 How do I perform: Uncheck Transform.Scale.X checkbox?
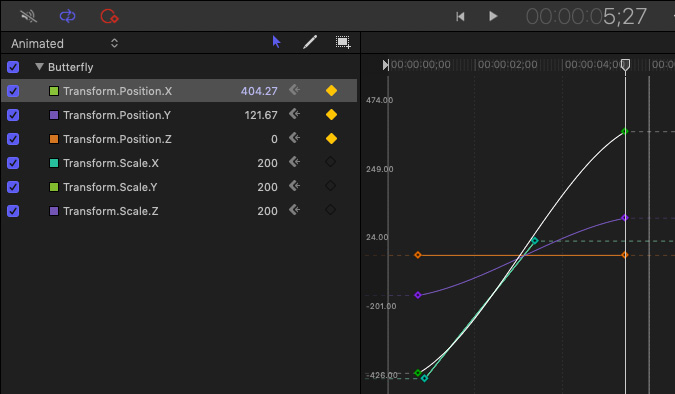click(x=13, y=163)
